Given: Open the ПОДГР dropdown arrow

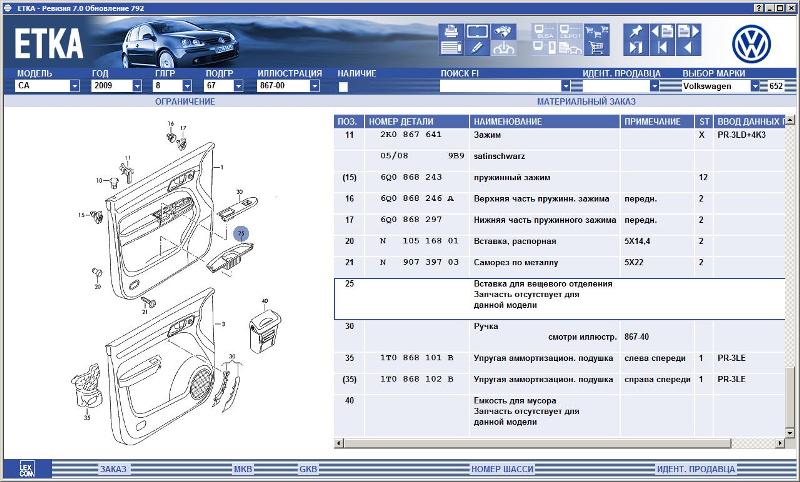Looking at the screenshot, I should (x=238, y=86).
